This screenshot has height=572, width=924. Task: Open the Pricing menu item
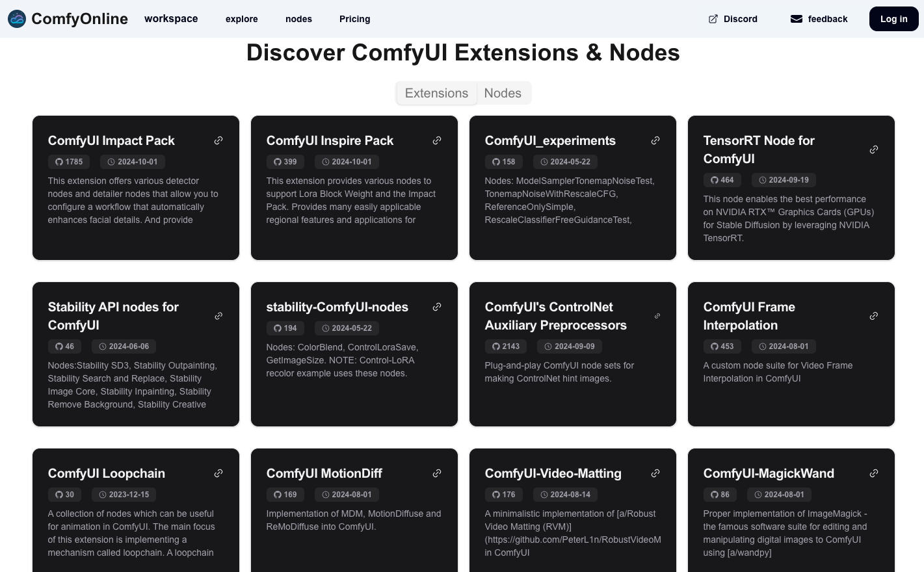(355, 19)
